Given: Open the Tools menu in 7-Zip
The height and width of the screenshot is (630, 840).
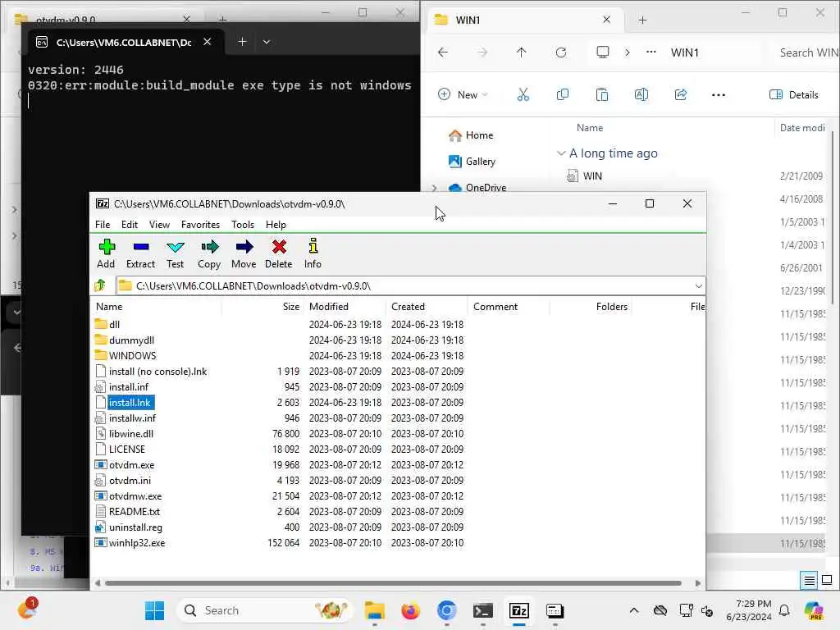Looking at the screenshot, I should [243, 225].
